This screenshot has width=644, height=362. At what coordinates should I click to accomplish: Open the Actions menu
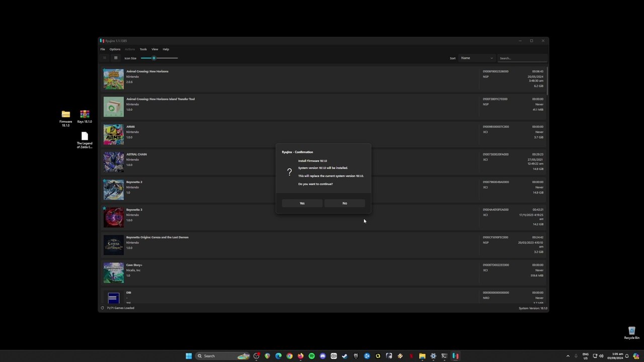[130, 49]
